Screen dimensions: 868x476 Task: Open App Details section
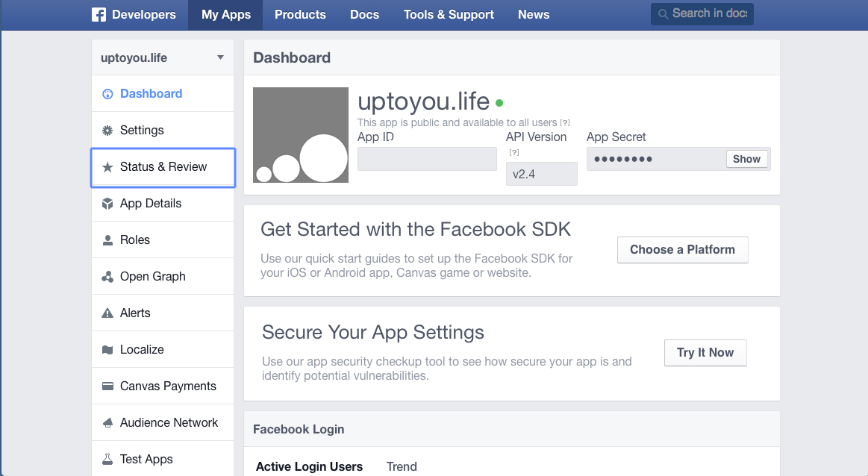[163, 204]
